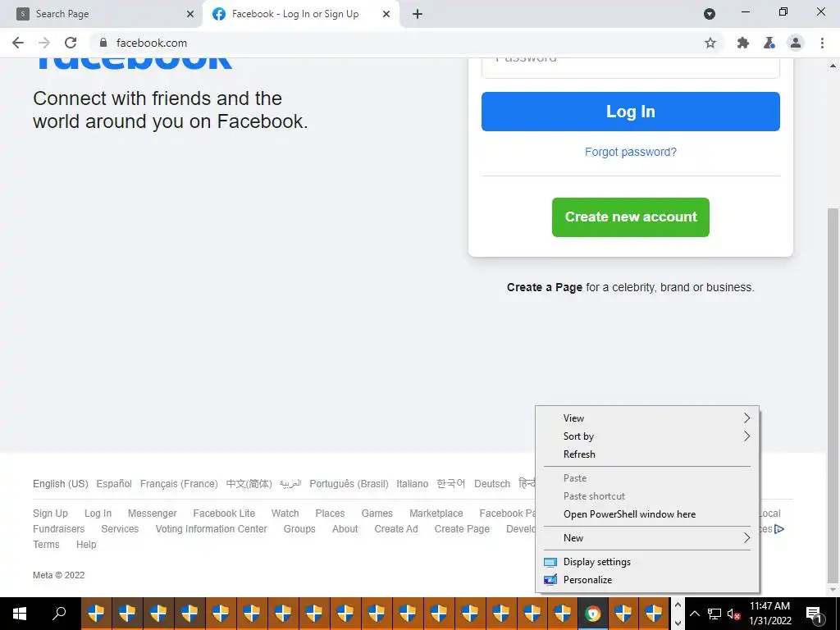Click the AdChoices triangle icon in footer
The image size is (840, 630).
pos(779,529)
